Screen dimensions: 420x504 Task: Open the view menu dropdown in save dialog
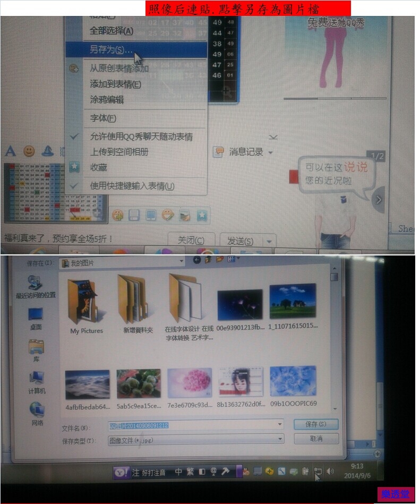pyautogui.click(x=238, y=258)
